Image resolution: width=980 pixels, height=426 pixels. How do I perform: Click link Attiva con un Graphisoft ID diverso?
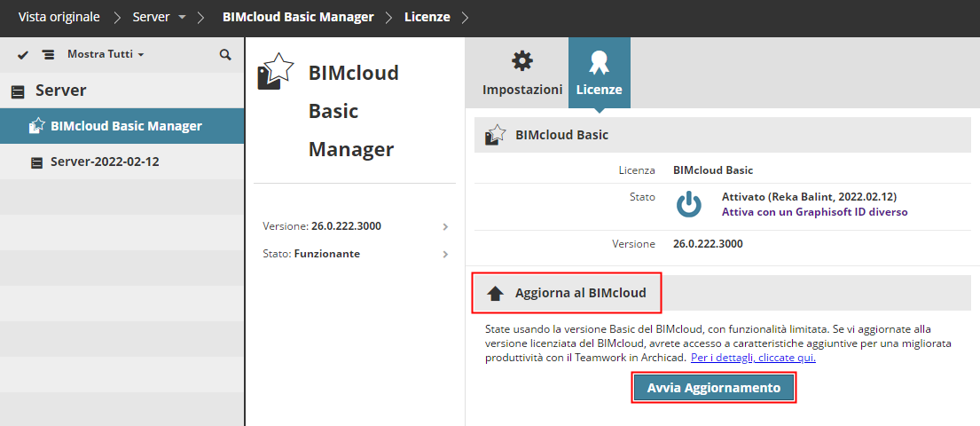814,212
